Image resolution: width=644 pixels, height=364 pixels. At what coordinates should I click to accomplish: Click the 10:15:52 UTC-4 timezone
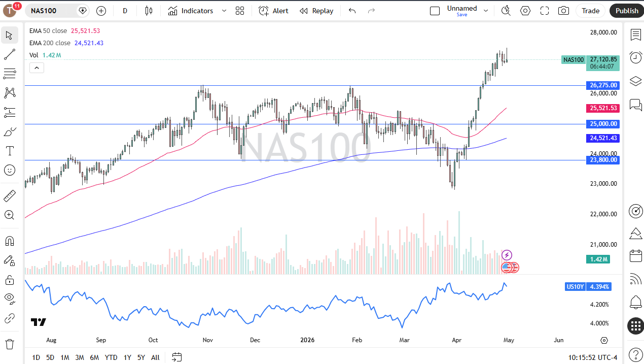[x=593, y=357]
